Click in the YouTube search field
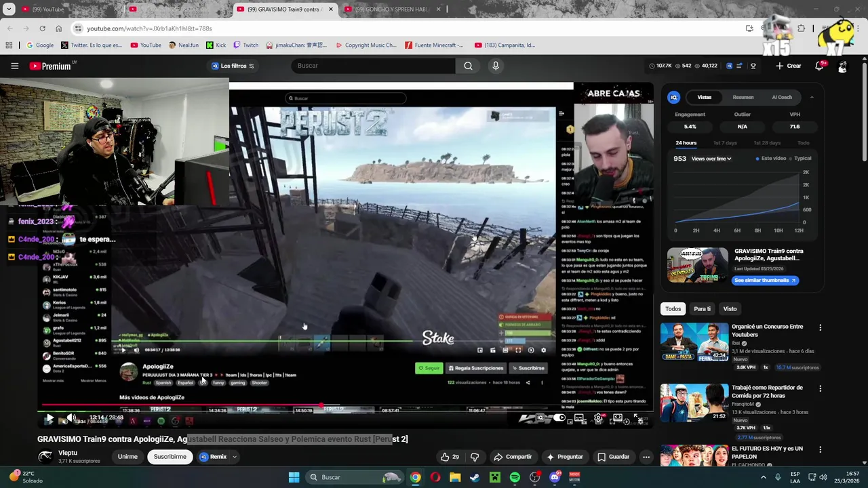The width and height of the screenshot is (868, 488). click(x=373, y=66)
